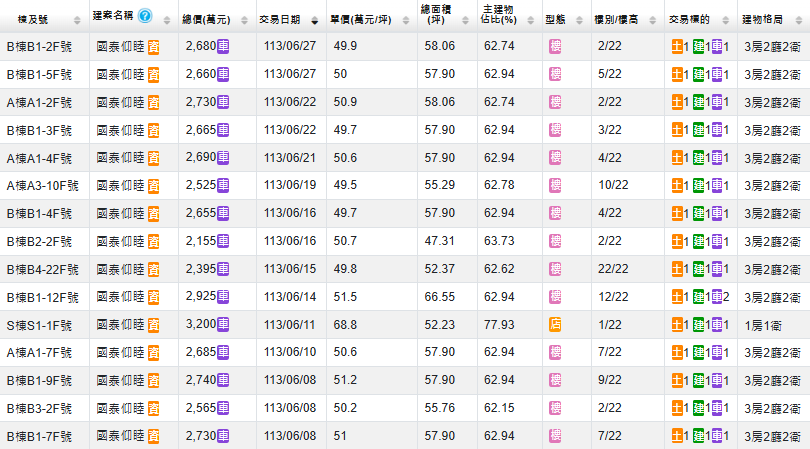
Task: Open the help icon beside 建案名稱
Action: coord(145,16)
